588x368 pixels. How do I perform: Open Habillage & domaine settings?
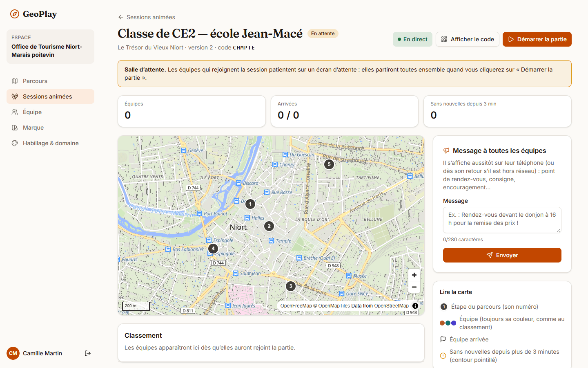pos(50,143)
